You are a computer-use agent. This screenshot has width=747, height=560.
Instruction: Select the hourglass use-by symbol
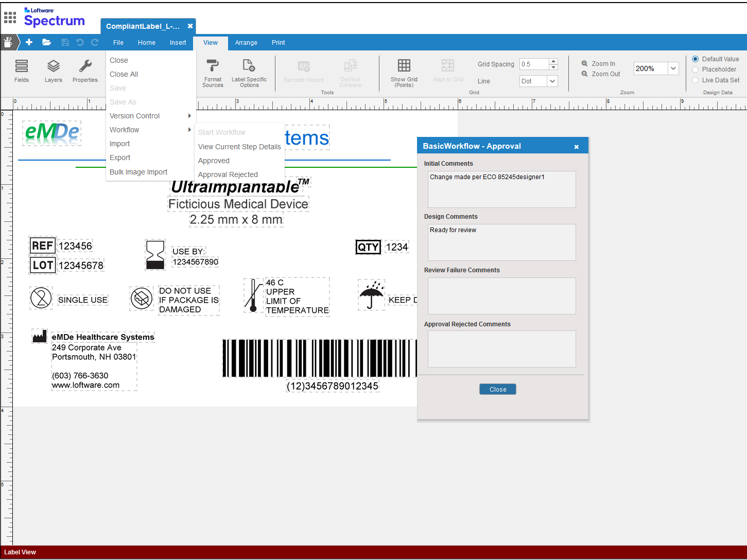(x=155, y=254)
